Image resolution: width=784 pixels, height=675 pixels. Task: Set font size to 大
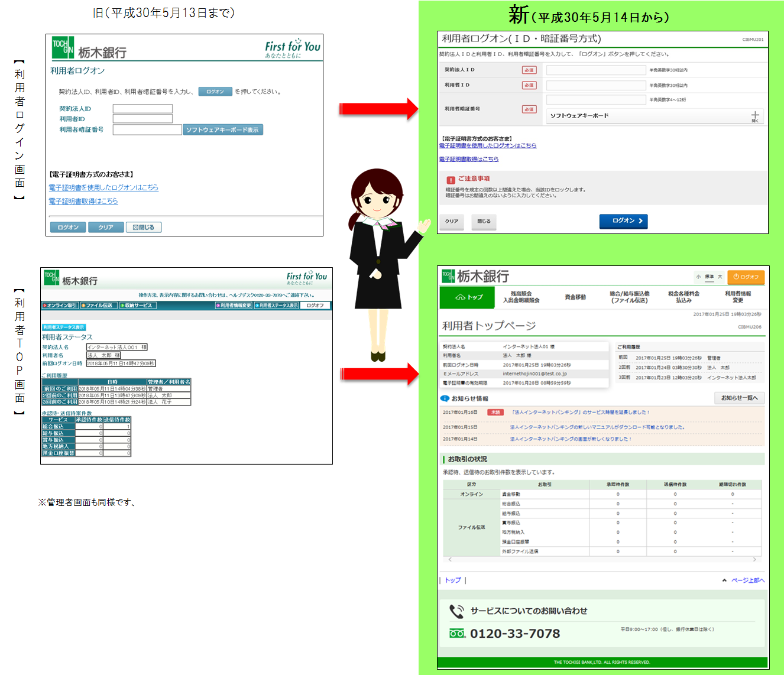[720, 277]
